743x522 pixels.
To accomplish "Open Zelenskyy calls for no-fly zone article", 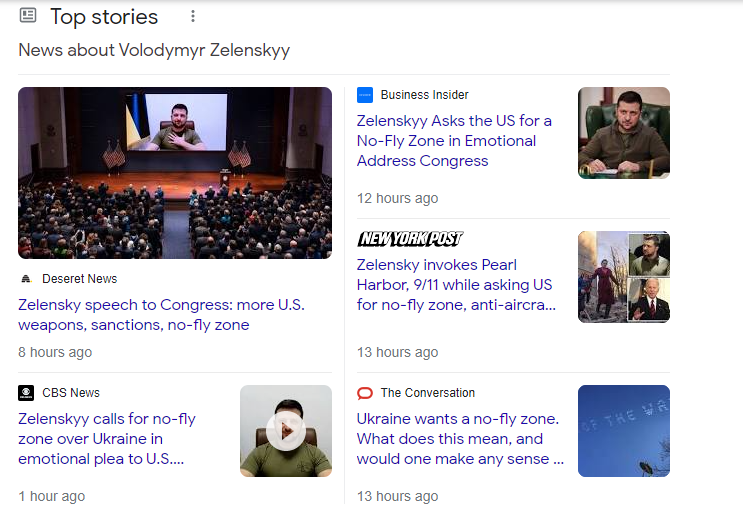I will (107, 439).
